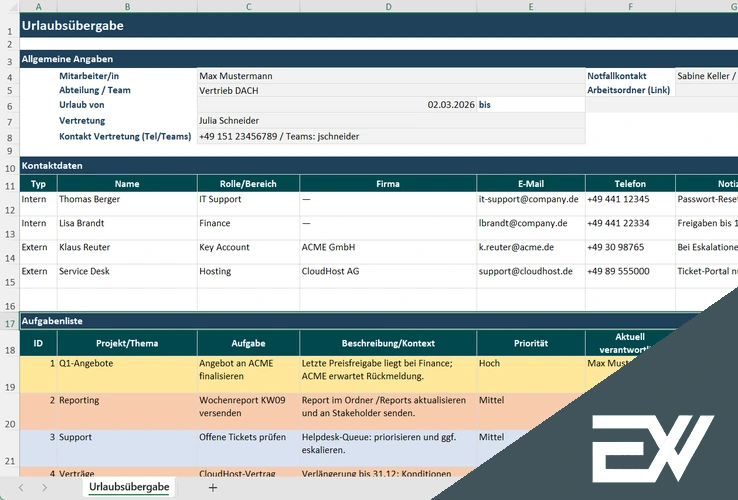Click the Priorität column header

(x=531, y=343)
